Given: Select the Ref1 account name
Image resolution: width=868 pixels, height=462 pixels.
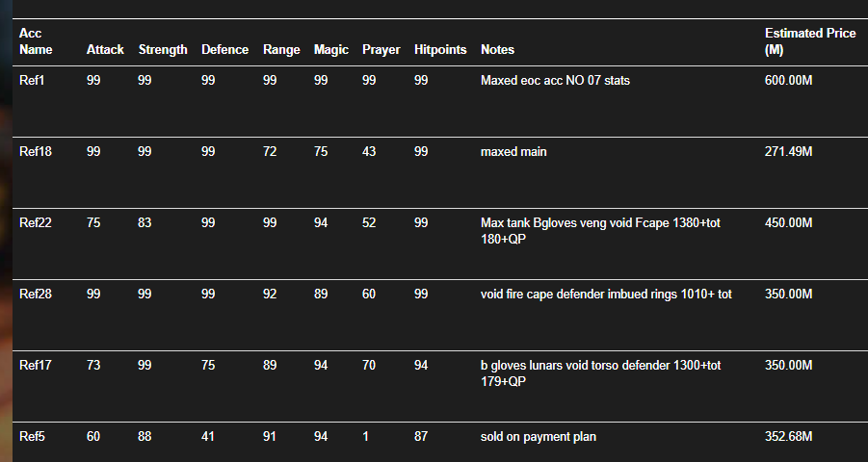Looking at the screenshot, I should click(x=32, y=80).
